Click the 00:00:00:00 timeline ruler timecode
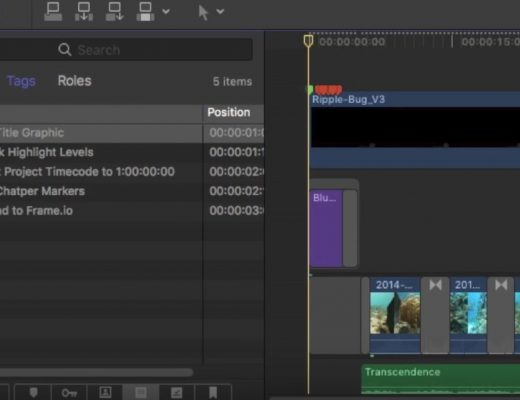This screenshot has height=400, width=520. [352, 42]
